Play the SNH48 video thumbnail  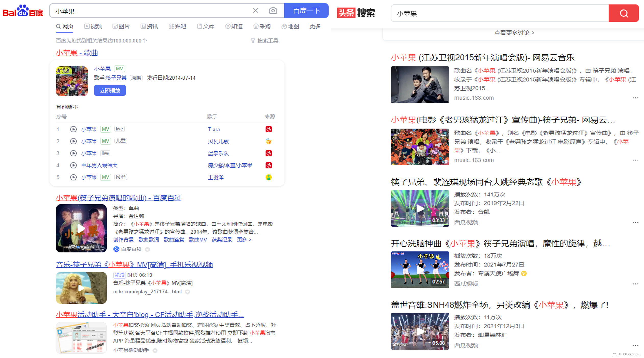coord(420,331)
